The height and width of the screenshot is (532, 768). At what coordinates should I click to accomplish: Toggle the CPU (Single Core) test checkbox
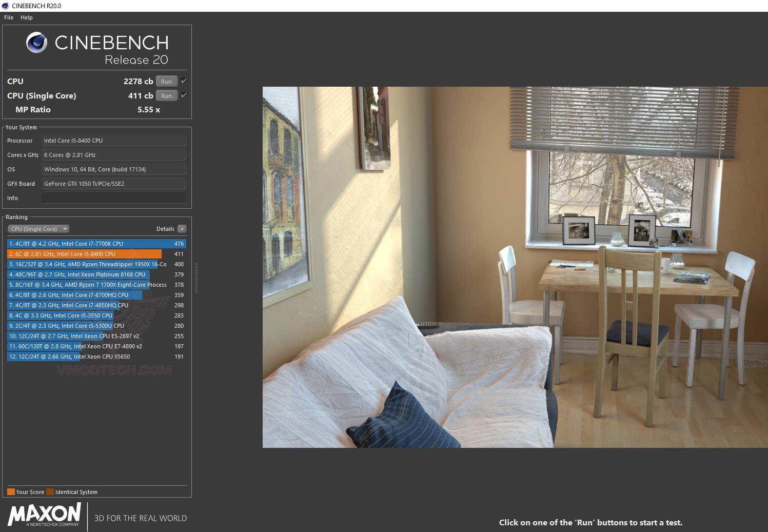[x=184, y=95]
